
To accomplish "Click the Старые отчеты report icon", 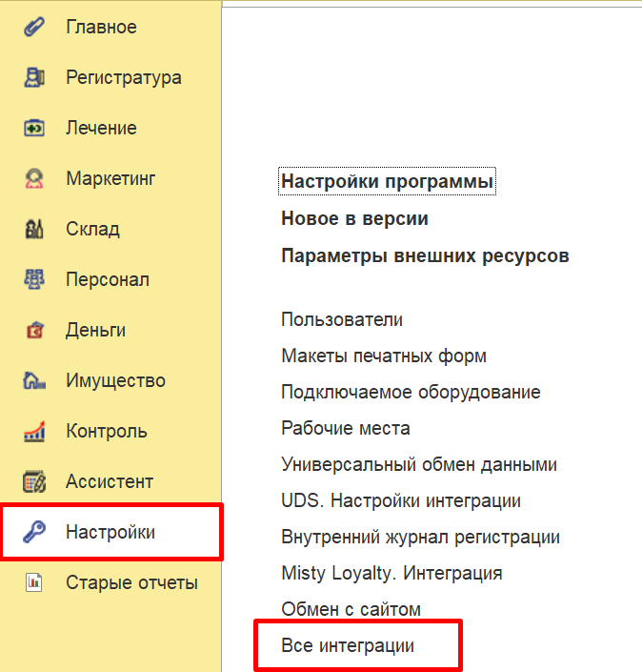I will 34,582.
